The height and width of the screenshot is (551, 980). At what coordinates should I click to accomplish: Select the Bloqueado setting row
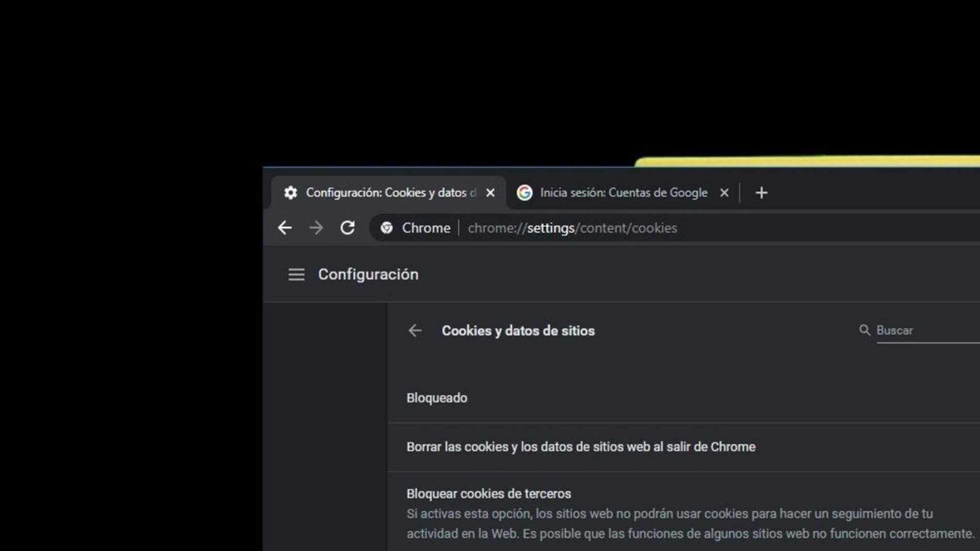[437, 398]
